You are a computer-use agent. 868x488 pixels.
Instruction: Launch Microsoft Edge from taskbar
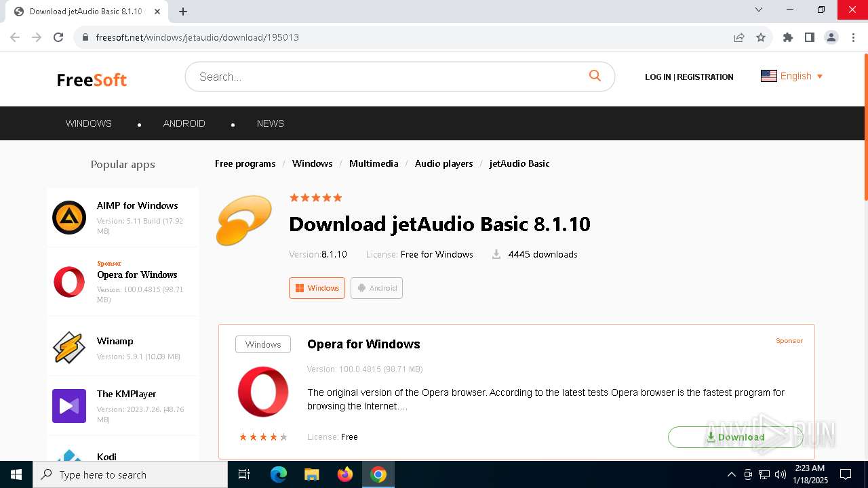pyautogui.click(x=279, y=474)
